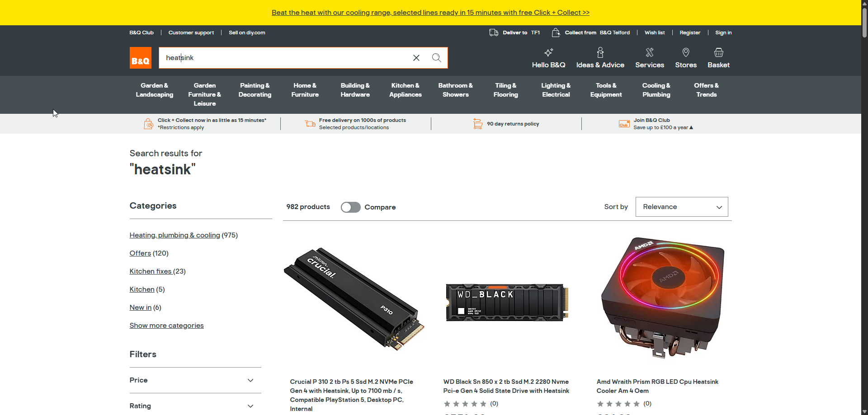Click the Sign in link
Screen dimensions: 868x415
pyautogui.click(x=723, y=33)
